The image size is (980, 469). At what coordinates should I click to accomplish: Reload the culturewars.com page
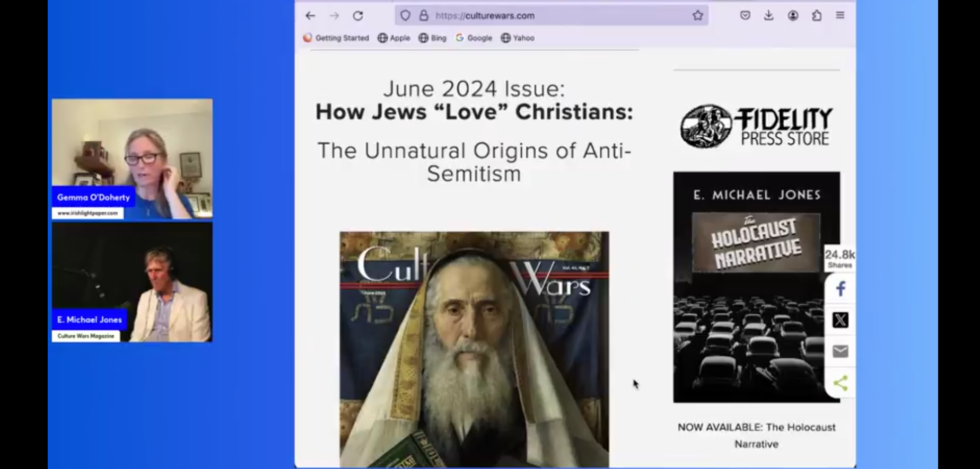358,16
